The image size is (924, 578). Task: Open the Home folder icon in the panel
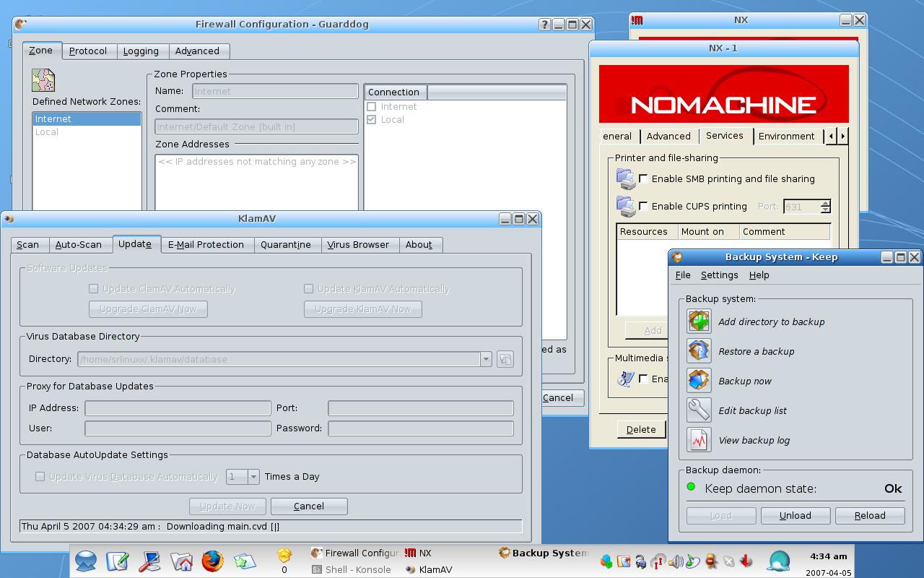coord(181,561)
